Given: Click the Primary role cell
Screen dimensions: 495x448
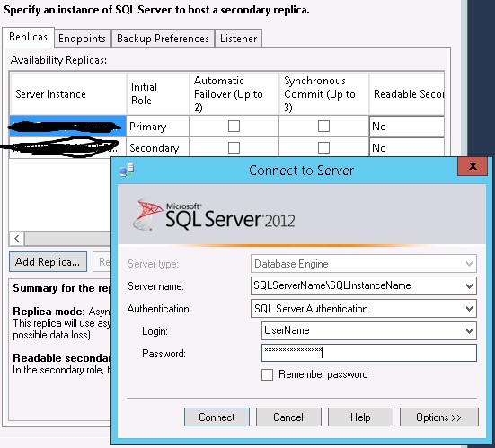Looking at the screenshot, I should click(x=158, y=127).
